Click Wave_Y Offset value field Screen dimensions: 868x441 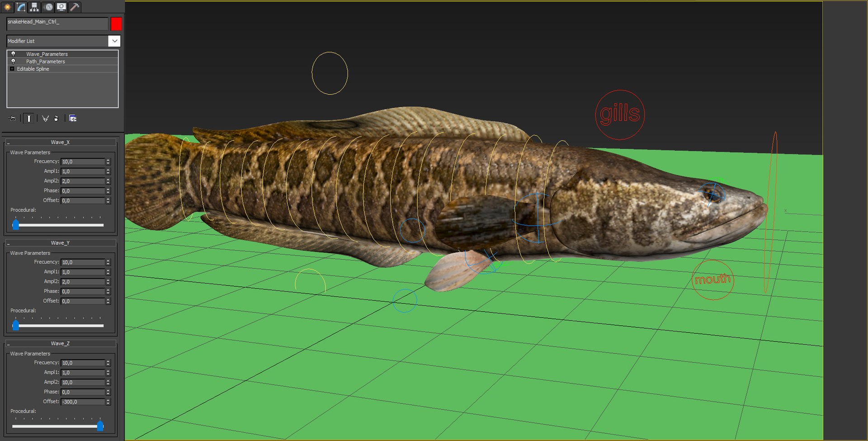pos(83,301)
